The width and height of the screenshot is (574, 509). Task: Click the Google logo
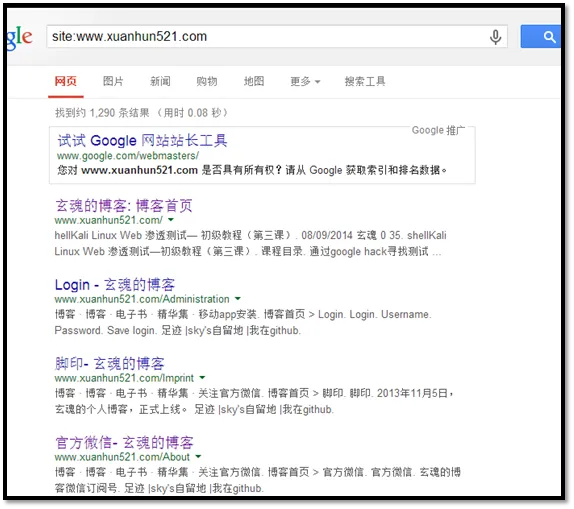20,38
